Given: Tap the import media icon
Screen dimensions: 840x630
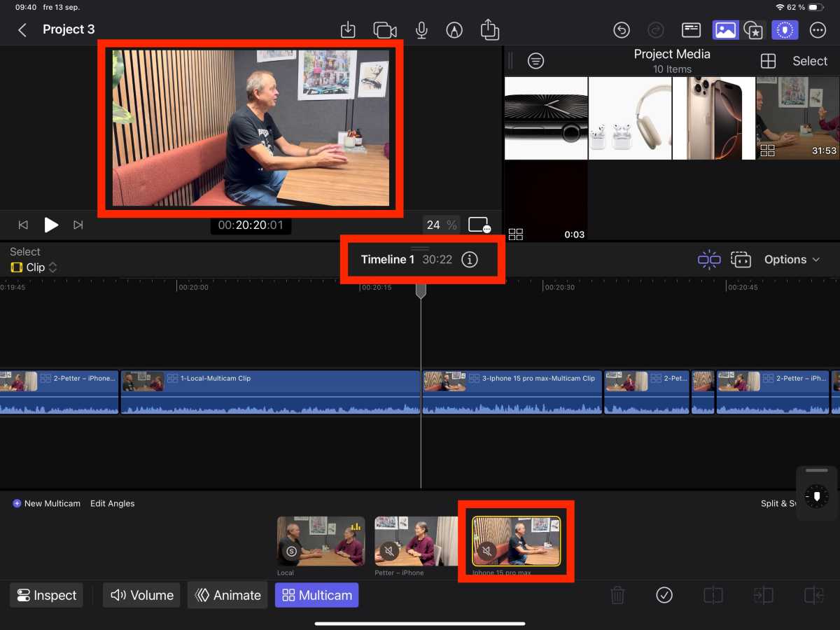Looking at the screenshot, I should pos(348,30).
